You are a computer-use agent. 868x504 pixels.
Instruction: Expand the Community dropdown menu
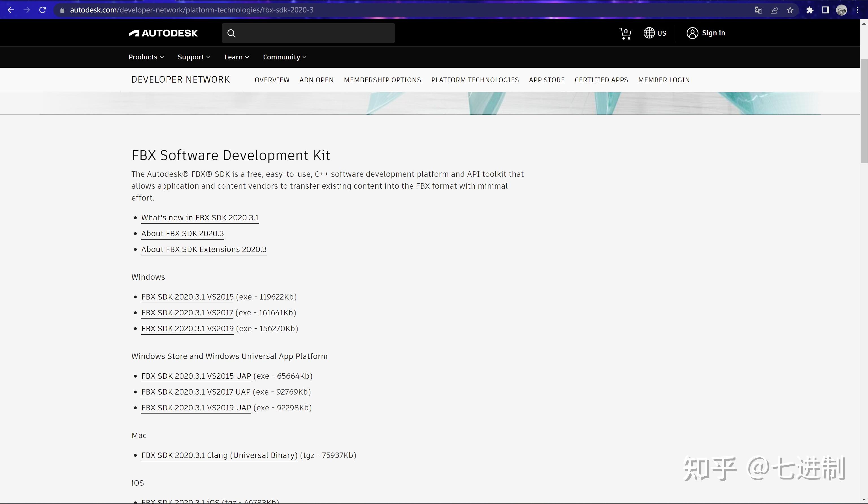point(285,57)
